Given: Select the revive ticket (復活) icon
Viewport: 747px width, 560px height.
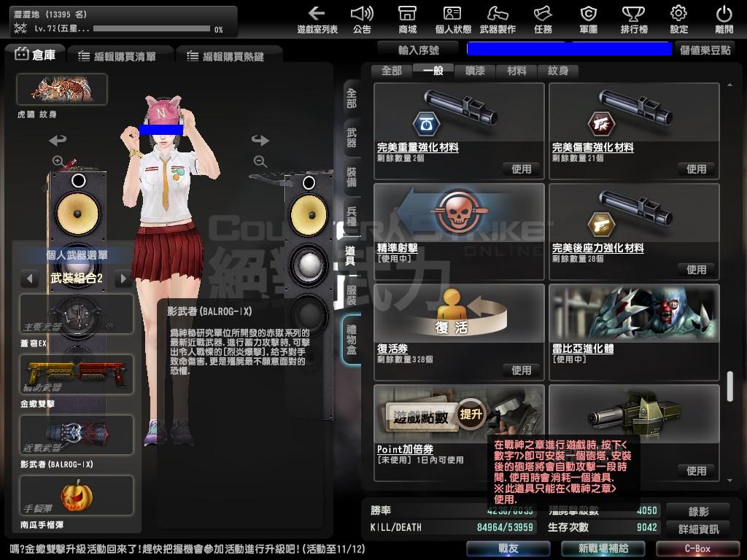Looking at the screenshot, I should click(x=460, y=314).
